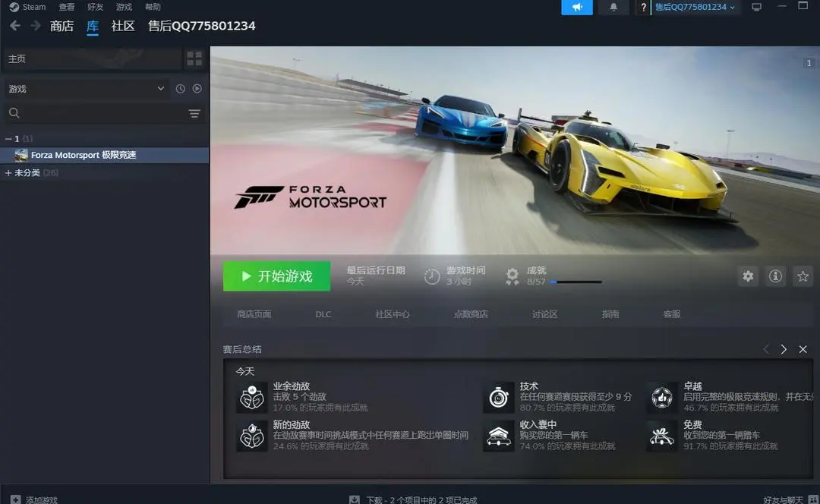Click the 主页 home button

93,58
